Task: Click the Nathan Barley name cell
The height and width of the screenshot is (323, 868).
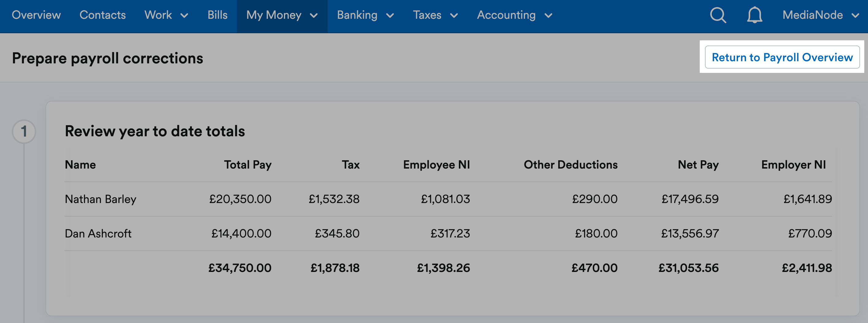Action: click(x=100, y=199)
